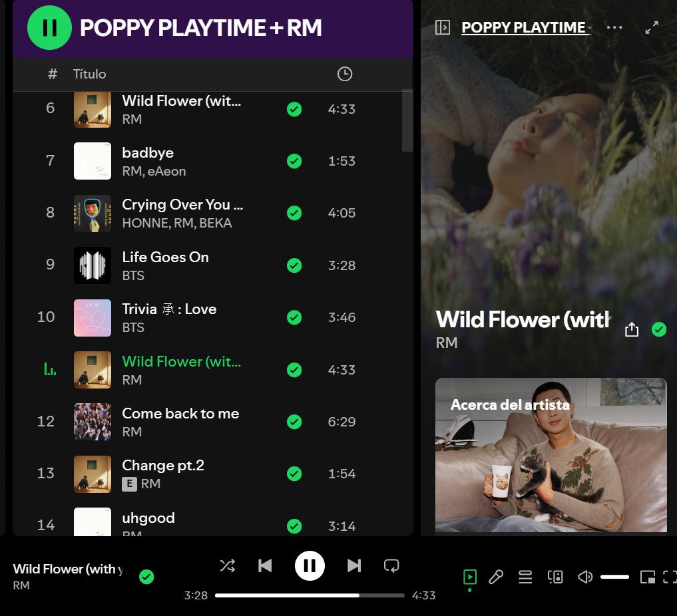Click the playlist vertical scrollbar
Image resolution: width=677 pixels, height=616 pixels.
(x=407, y=121)
